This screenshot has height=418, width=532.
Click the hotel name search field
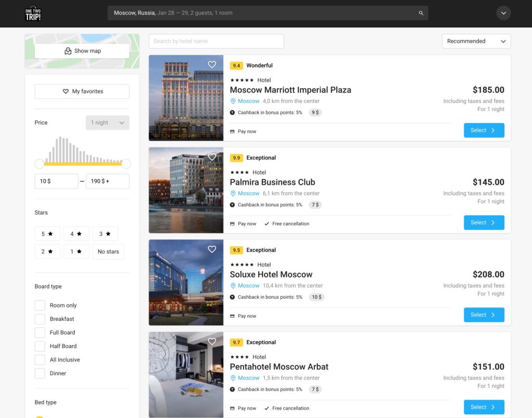216,41
